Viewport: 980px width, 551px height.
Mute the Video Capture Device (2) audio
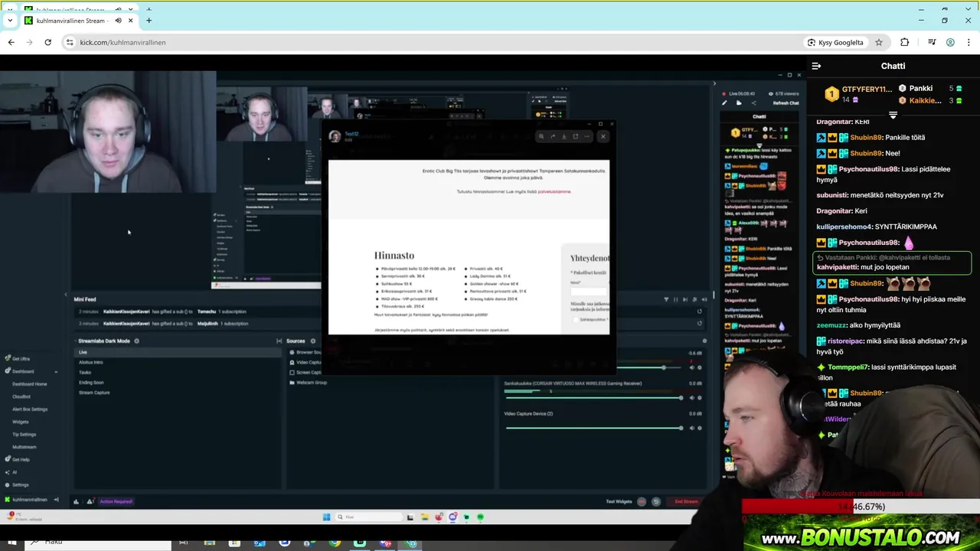[691, 428]
